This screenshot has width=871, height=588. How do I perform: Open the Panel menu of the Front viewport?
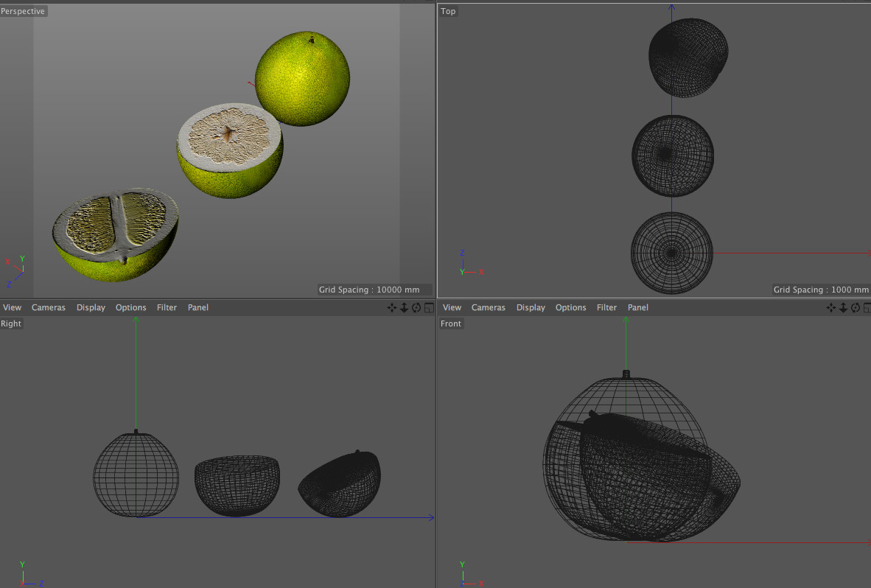637,307
